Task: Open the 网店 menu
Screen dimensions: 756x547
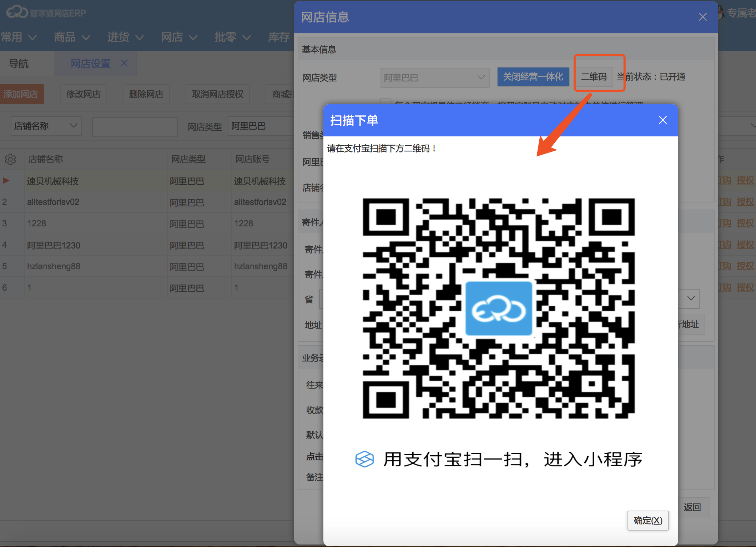Action: click(x=179, y=37)
